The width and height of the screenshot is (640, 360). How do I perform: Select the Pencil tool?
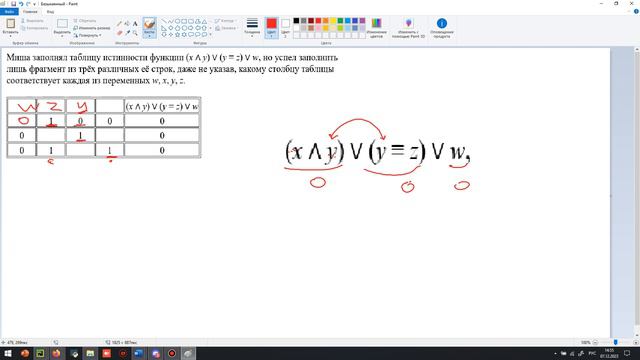pos(119,24)
